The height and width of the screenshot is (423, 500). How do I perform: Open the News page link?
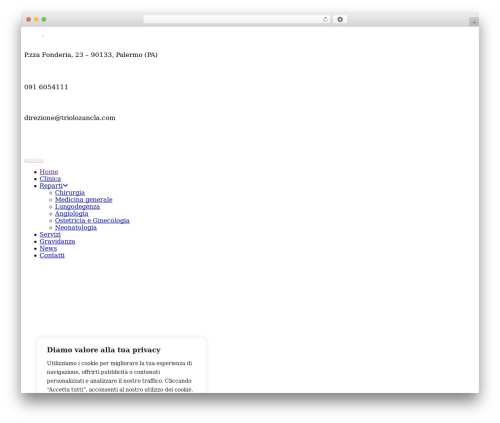[x=48, y=248]
